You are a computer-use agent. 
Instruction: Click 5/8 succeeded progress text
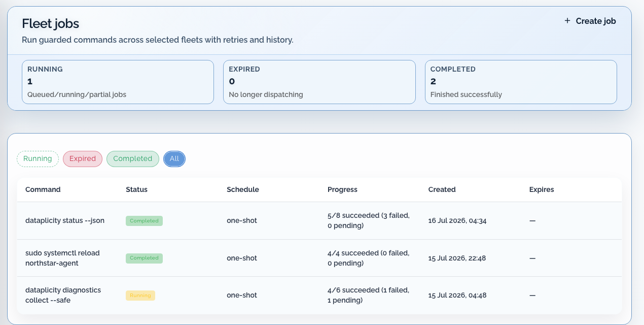(369, 221)
